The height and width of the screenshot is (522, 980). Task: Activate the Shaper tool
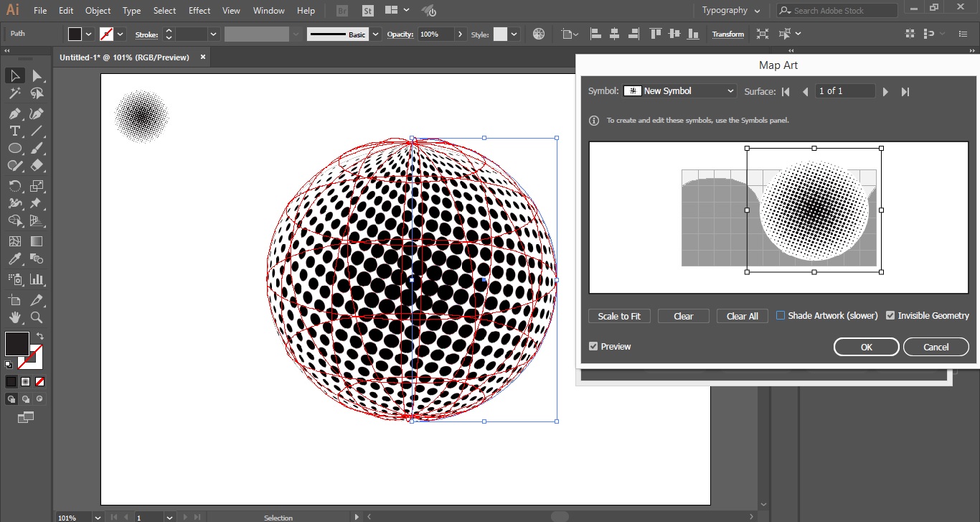coord(14,165)
